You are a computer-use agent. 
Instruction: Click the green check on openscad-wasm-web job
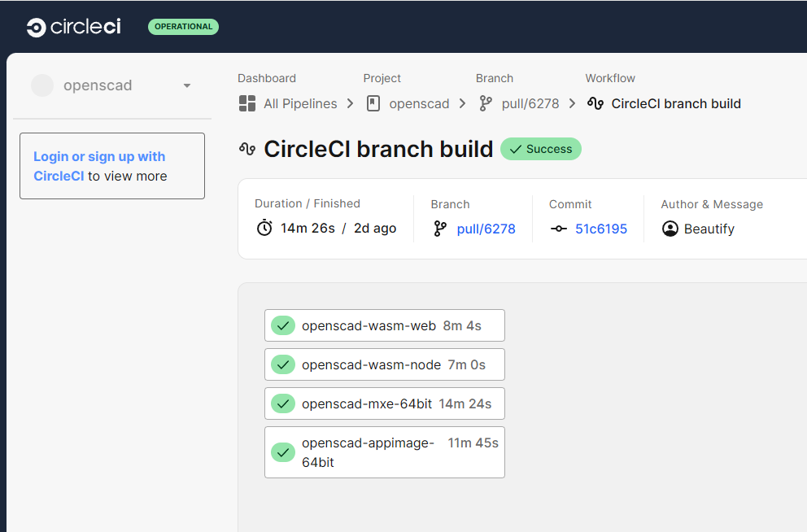(283, 325)
